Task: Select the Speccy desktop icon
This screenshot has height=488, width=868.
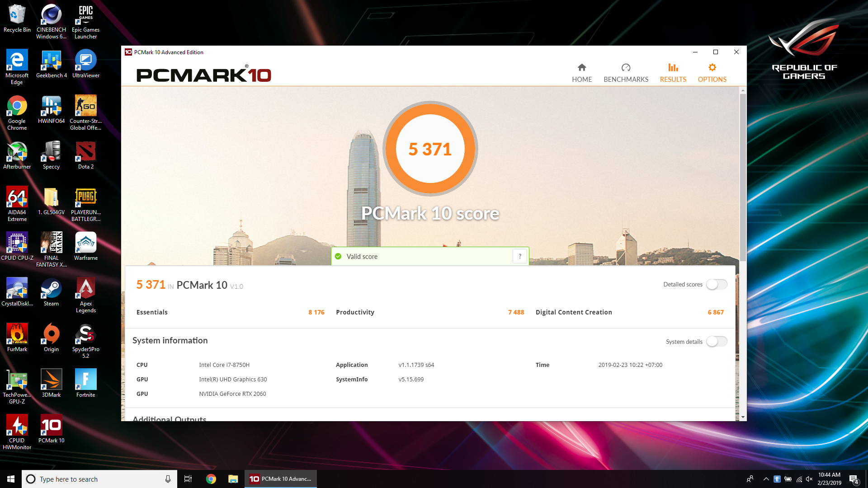Action: click(51, 155)
